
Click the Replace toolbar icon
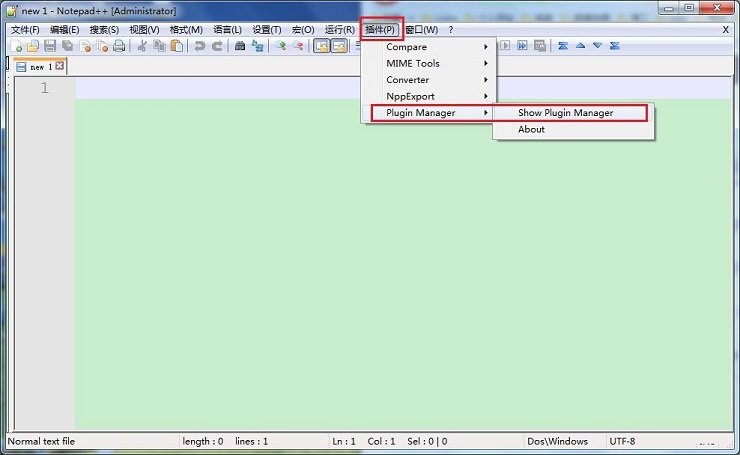[x=257, y=46]
